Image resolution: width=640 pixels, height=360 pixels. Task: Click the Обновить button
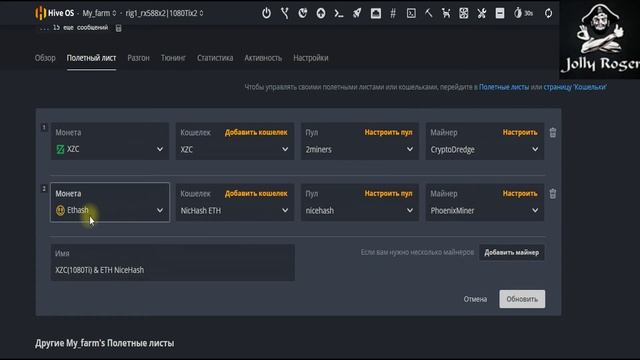coord(522,299)
